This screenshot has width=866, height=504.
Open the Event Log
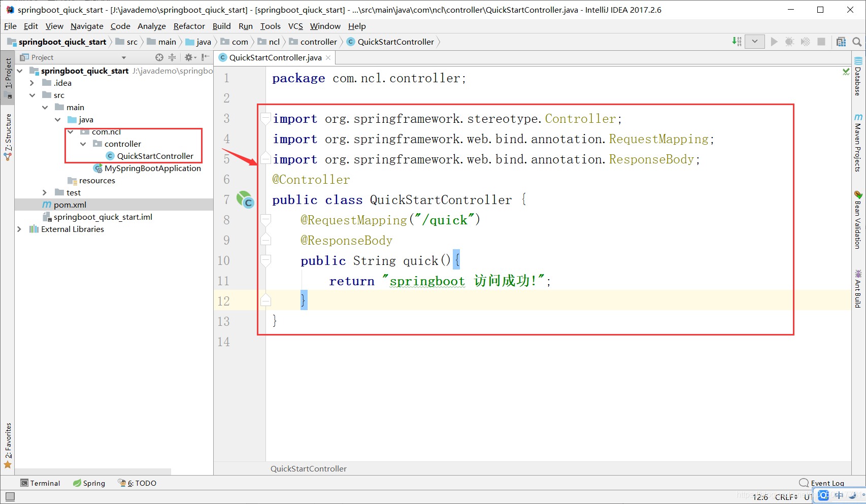coord(822,483)
